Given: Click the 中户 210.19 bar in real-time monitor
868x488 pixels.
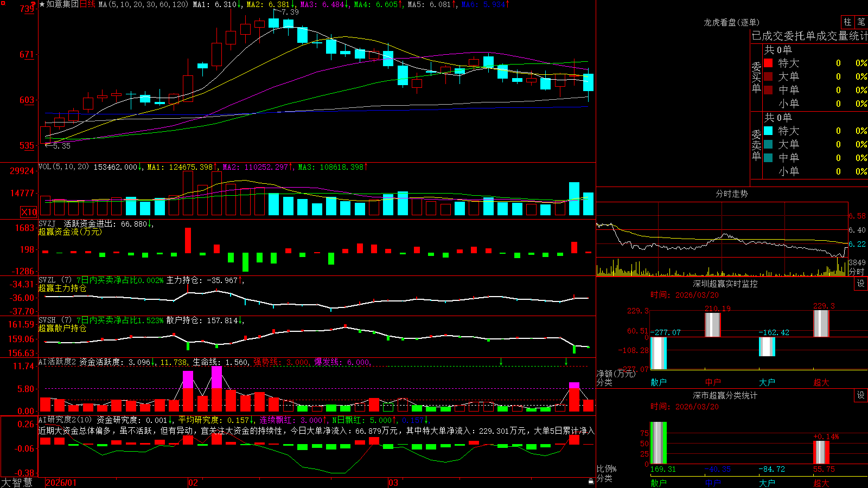Looking at the screenshot, I should pyautogui.click(x=713, y=325).
